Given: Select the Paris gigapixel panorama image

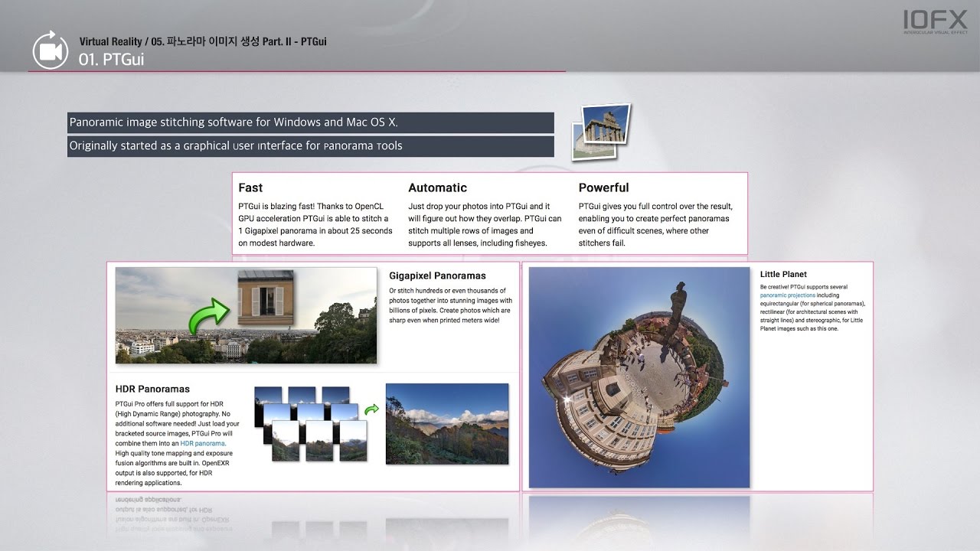Looking at the screenshot, I should coord(246,315).
